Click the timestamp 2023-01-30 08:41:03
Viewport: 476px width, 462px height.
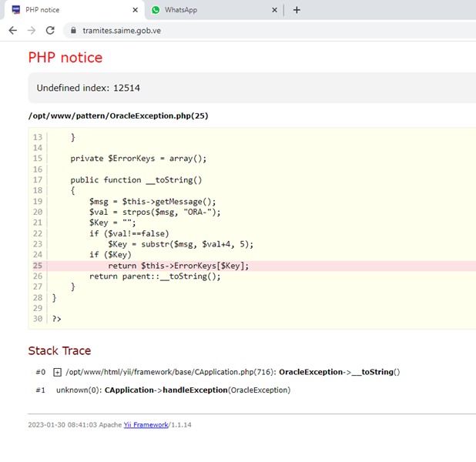tap(62, 425)
